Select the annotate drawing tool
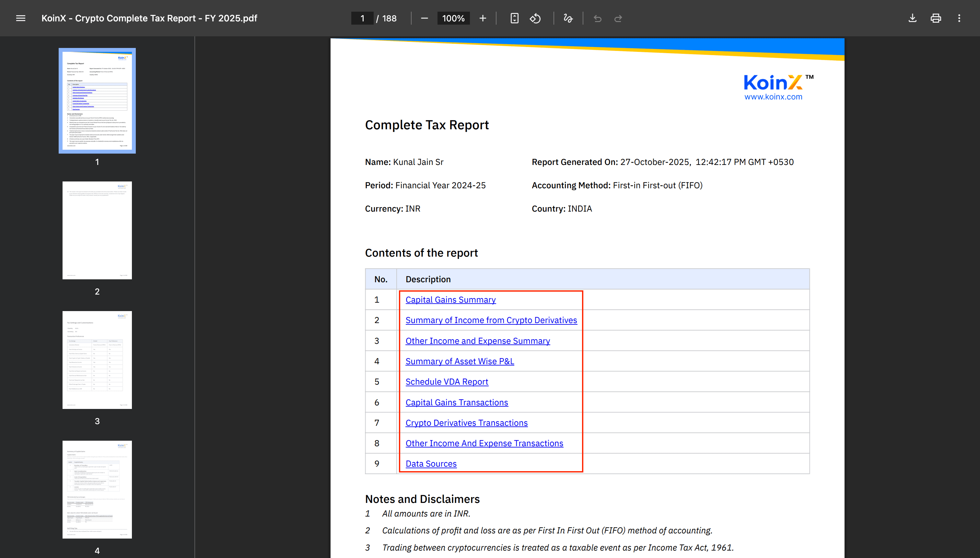 click(x=567, y=18)
